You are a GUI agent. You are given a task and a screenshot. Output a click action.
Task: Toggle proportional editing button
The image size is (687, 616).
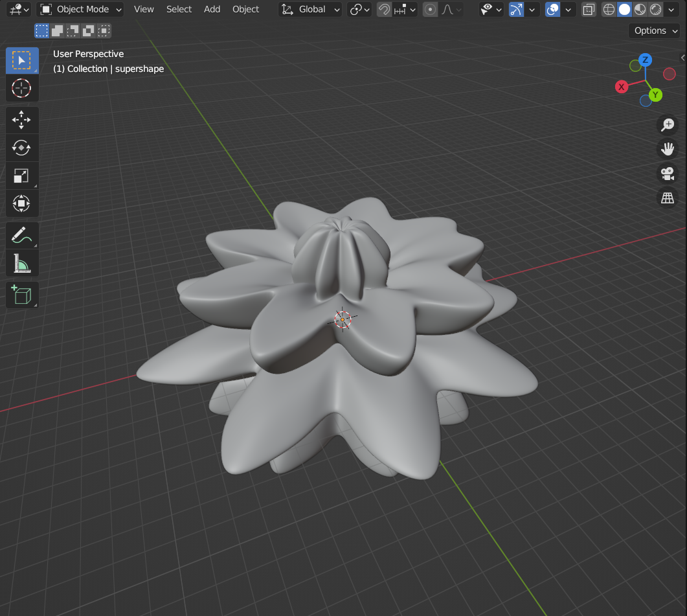coord(430,9)
